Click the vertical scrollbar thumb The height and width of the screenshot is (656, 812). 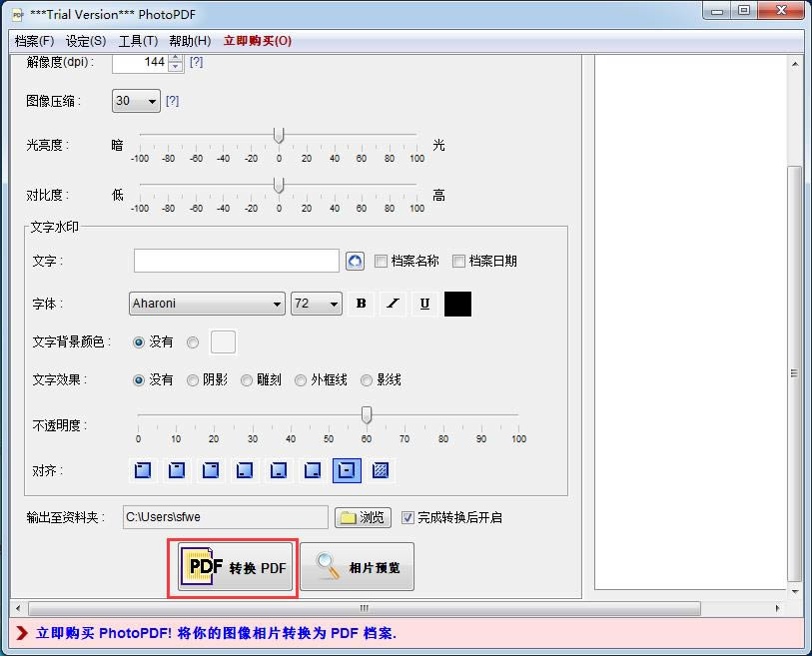(x=794, y=372)
